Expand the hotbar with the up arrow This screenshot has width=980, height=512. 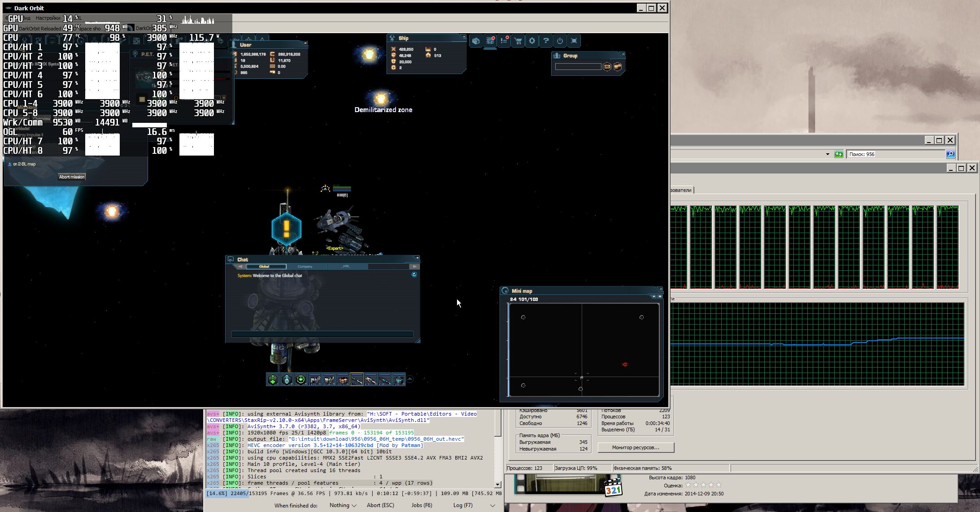(x=409, y=379)
